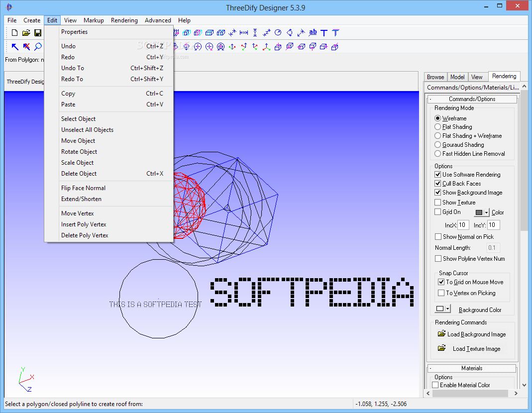Screen dimensions: 532x413
Task: Click the double-box extrude icon right of Edit menu
Action: pos(186,32)
